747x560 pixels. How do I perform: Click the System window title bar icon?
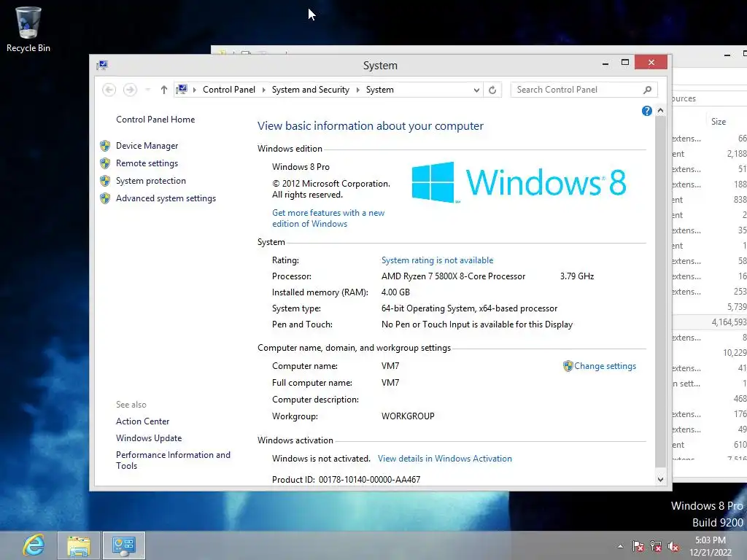coord(102,65)
